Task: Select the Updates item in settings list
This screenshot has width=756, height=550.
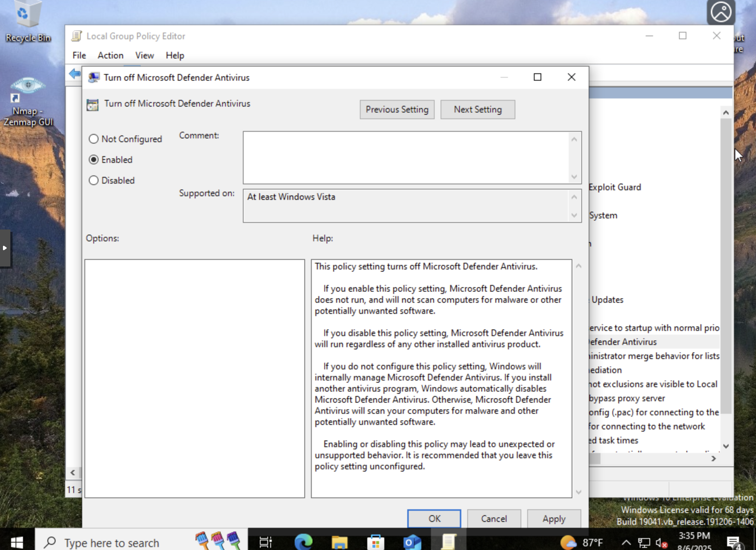Action: pos(607,300)
